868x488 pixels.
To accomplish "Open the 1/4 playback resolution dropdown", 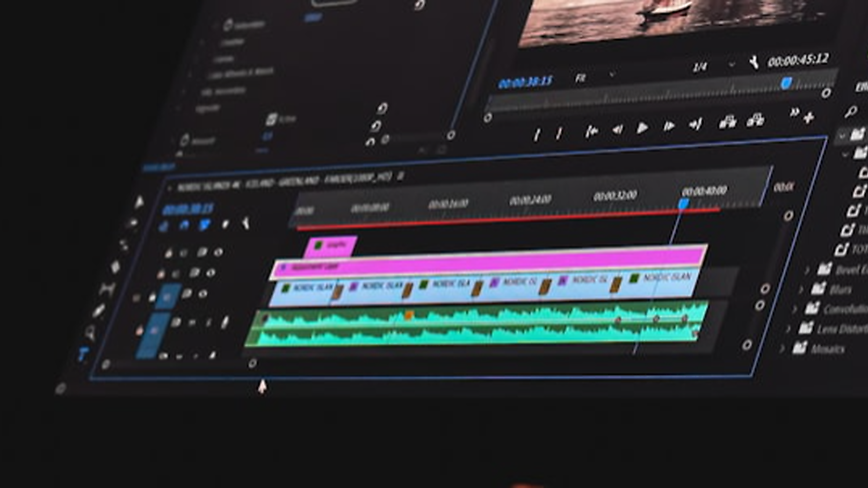I will coord(713,66).
